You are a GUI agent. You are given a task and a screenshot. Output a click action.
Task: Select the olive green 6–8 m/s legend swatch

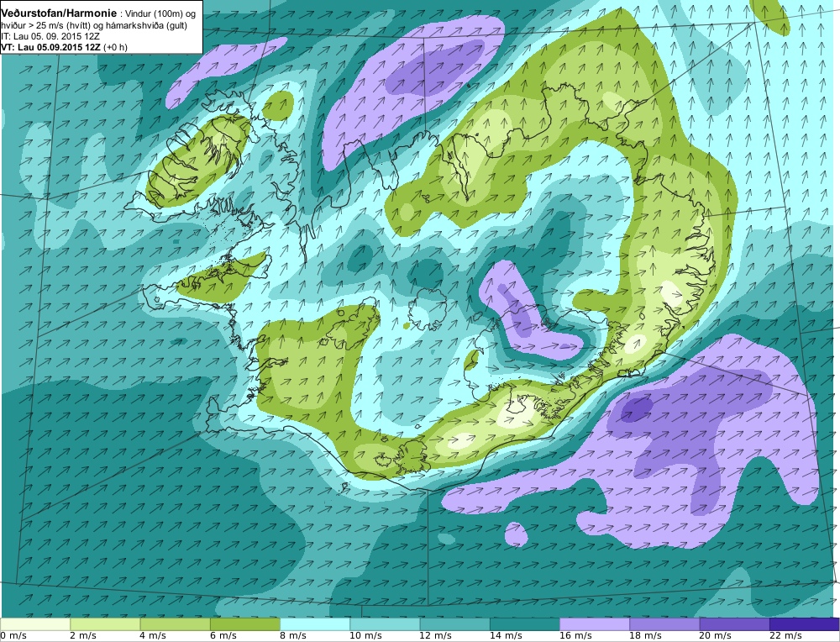click(244, 624)
